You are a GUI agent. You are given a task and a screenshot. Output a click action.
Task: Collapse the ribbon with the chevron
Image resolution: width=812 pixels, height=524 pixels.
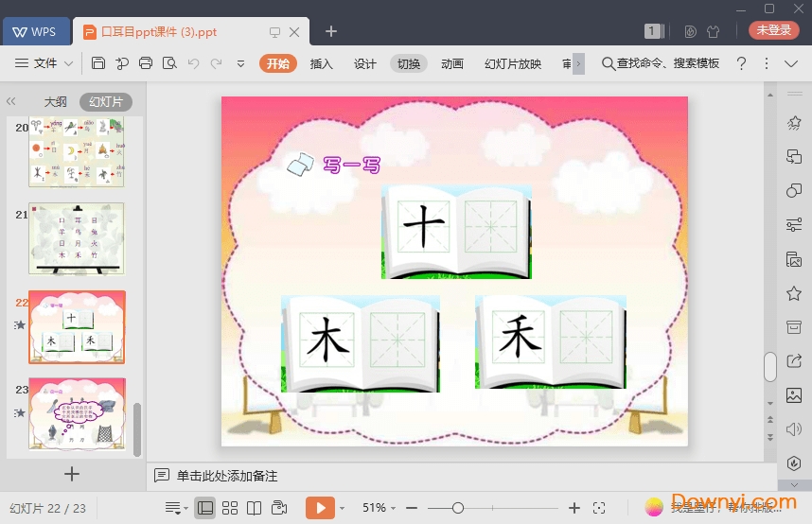point(791,63)
